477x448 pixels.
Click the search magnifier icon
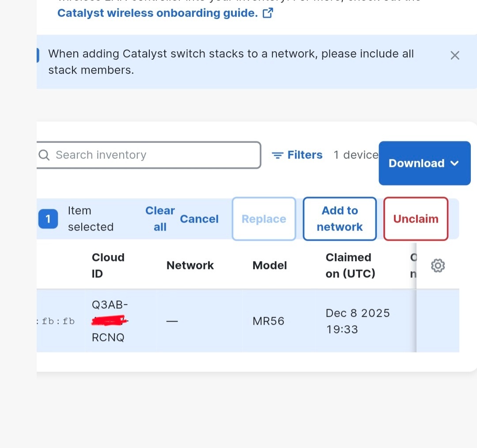click(x=44, y=155)
